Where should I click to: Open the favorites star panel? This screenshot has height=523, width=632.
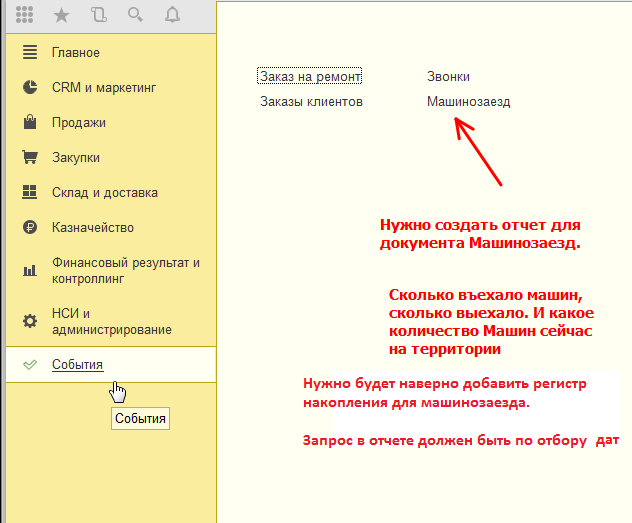tap(62, 16)
